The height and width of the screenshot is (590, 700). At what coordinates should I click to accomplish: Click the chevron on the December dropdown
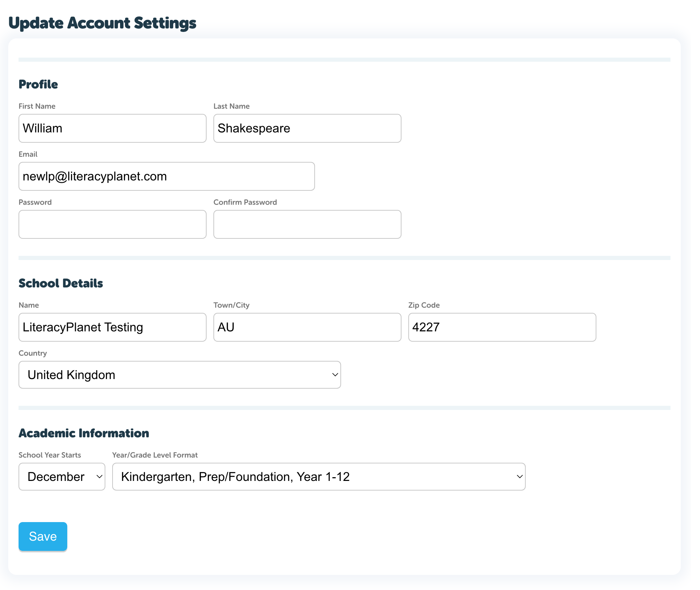[x=99, y=477]
